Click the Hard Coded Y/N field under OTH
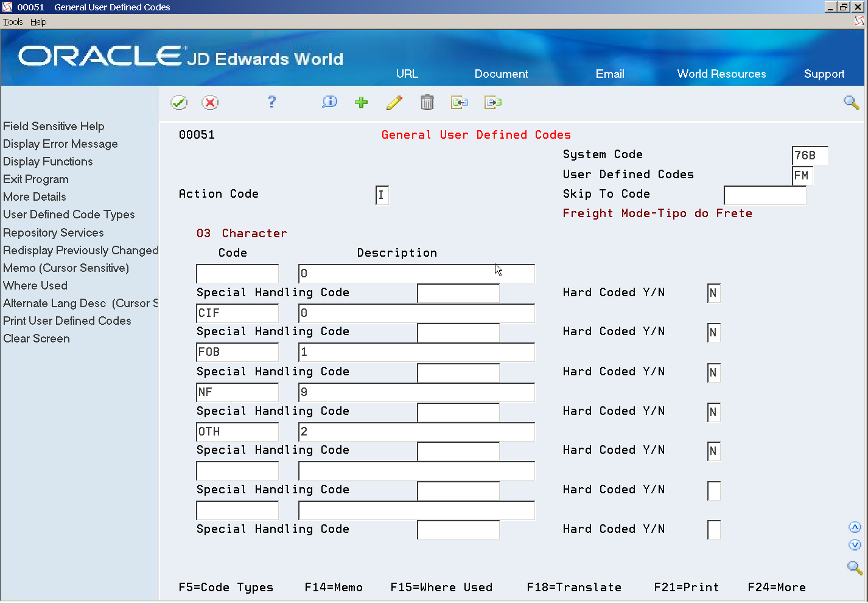Screen dimensions: 868x604 (x=714, y=451)
